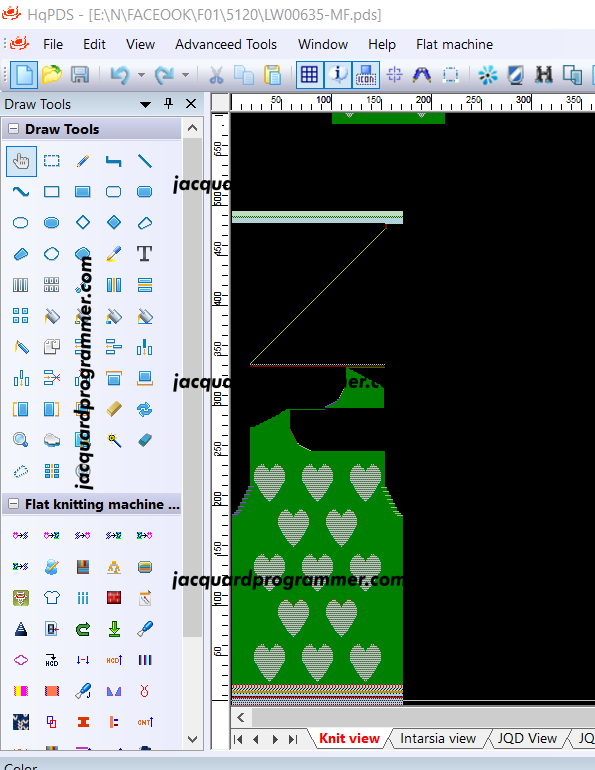
Task: Click the Save floppy disk icon
Action: [80, 75]
